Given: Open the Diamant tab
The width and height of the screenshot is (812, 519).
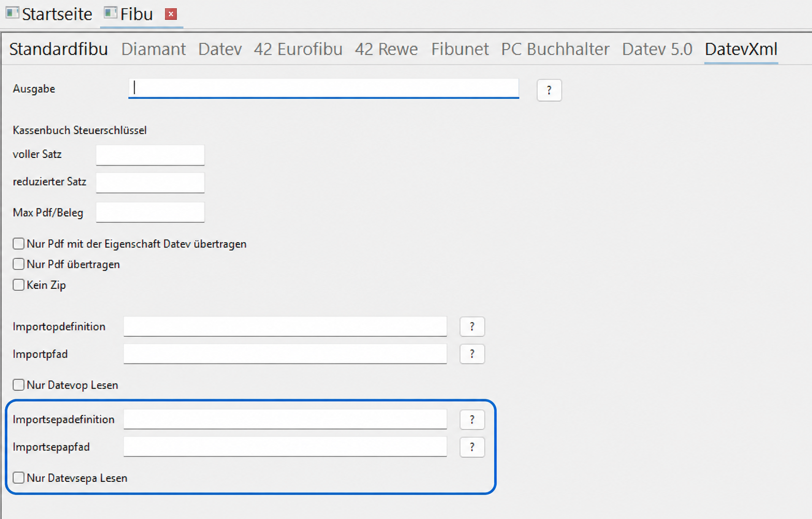Looking at the screenshot, I should [x=153, y=49].
